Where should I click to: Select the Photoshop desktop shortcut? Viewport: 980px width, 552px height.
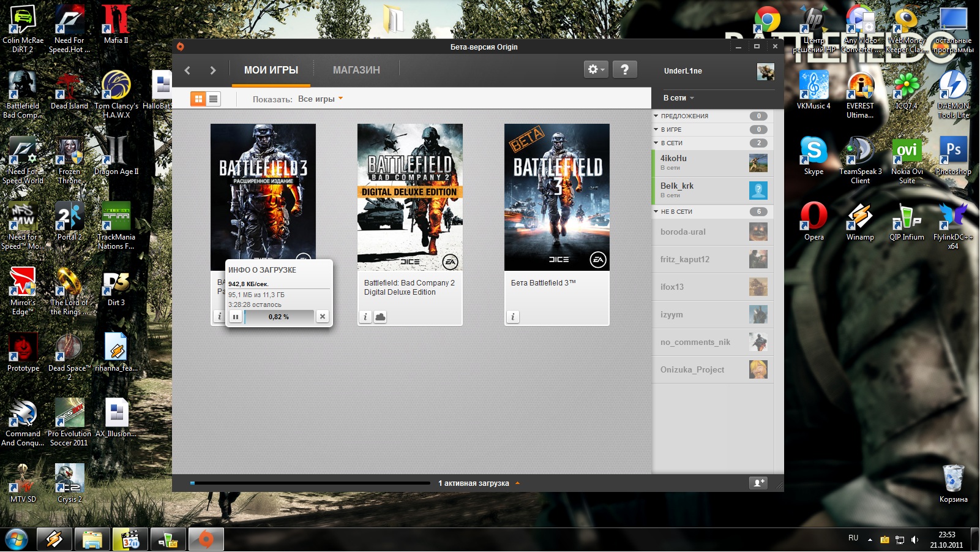pyautogui.click(x=953, y=156)
